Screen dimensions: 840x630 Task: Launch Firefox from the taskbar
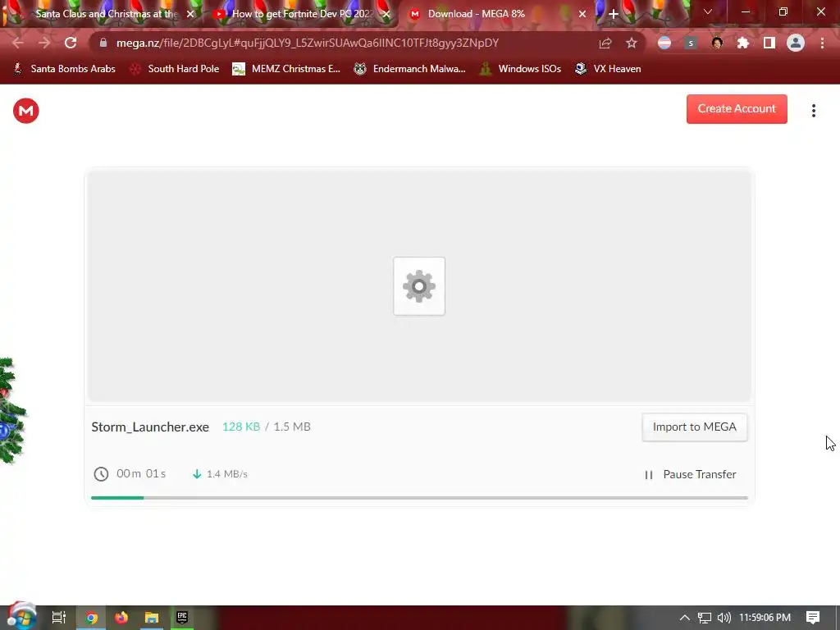coord(121,618)
